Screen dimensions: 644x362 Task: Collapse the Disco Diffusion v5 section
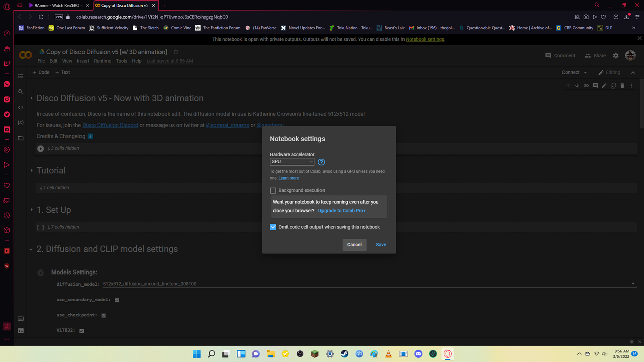31,98
